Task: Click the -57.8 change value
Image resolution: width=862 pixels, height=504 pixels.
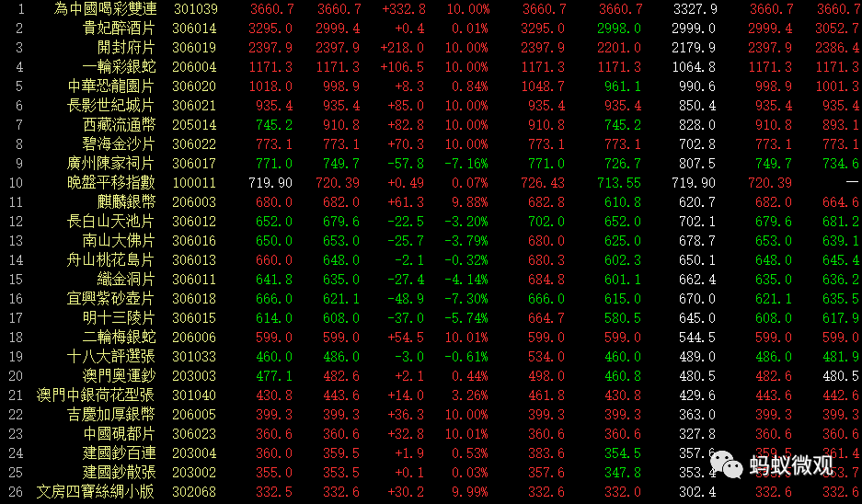Action: 406,164
